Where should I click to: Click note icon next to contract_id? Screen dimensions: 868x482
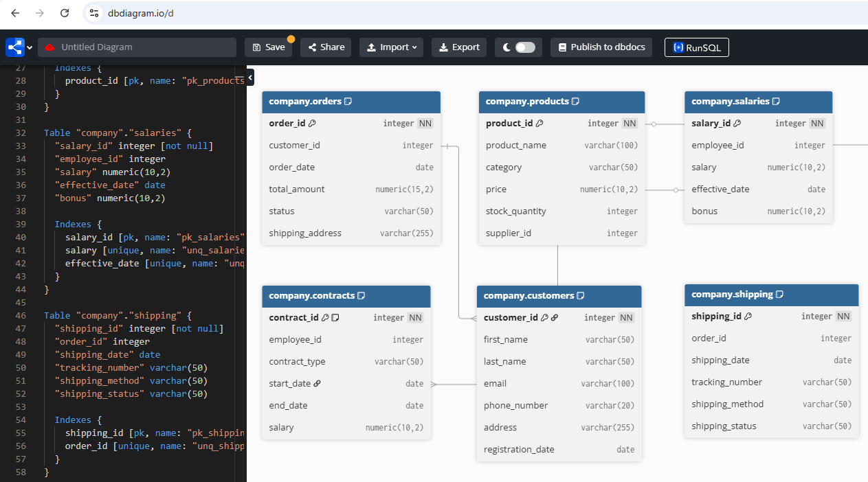[335, 318]
